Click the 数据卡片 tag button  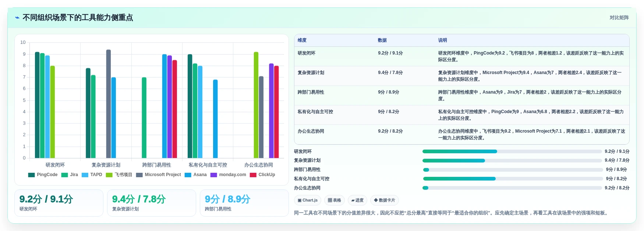point(385,200)
